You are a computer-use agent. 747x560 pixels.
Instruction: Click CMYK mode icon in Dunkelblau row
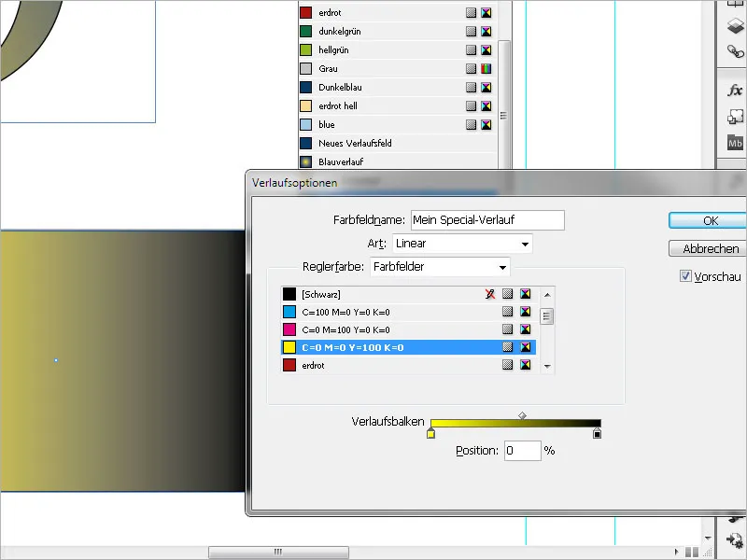pyautogui.click(x=486, y=87)
